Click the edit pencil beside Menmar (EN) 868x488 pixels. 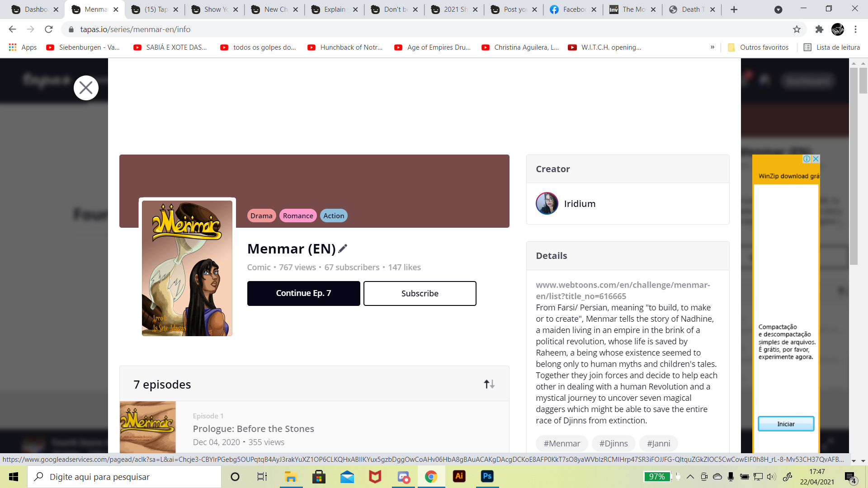pyautogui.click(x=343, y=249)
